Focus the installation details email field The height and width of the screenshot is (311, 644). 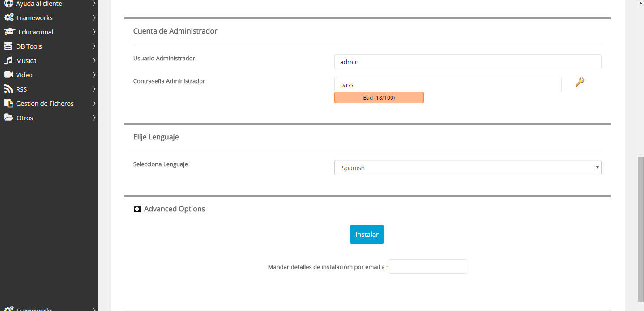[428, 267]
